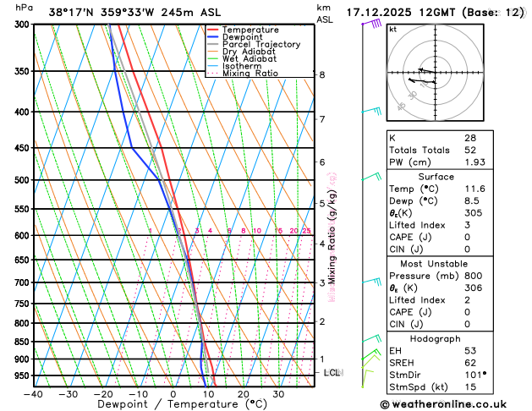Select the 'Wet Adiabat' legend entry
This screenshot has height=411, width=532.
pyautogui.click(x=250, y=59)
